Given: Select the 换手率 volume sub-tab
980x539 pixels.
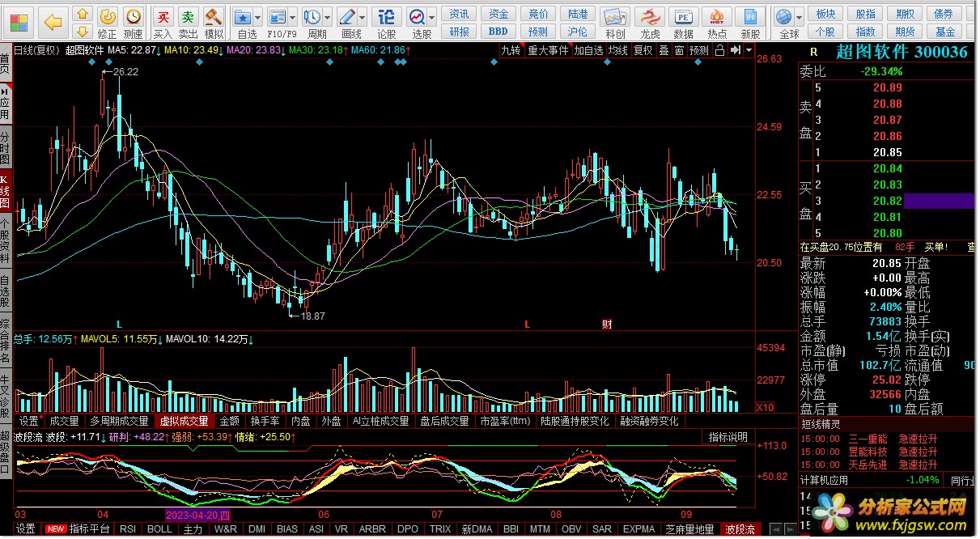Looking at the screenshot, I should tap(265, 421).
